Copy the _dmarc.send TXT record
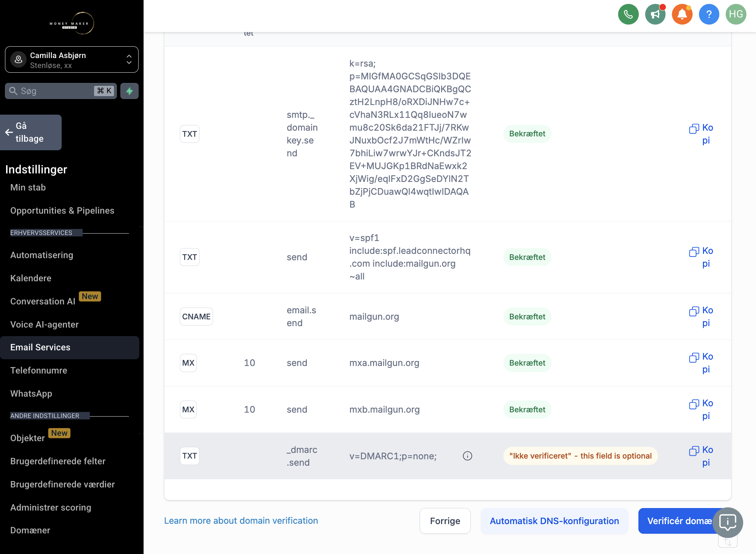The width and height of the screenshot is (756, 554). click(x=701, y=456)
